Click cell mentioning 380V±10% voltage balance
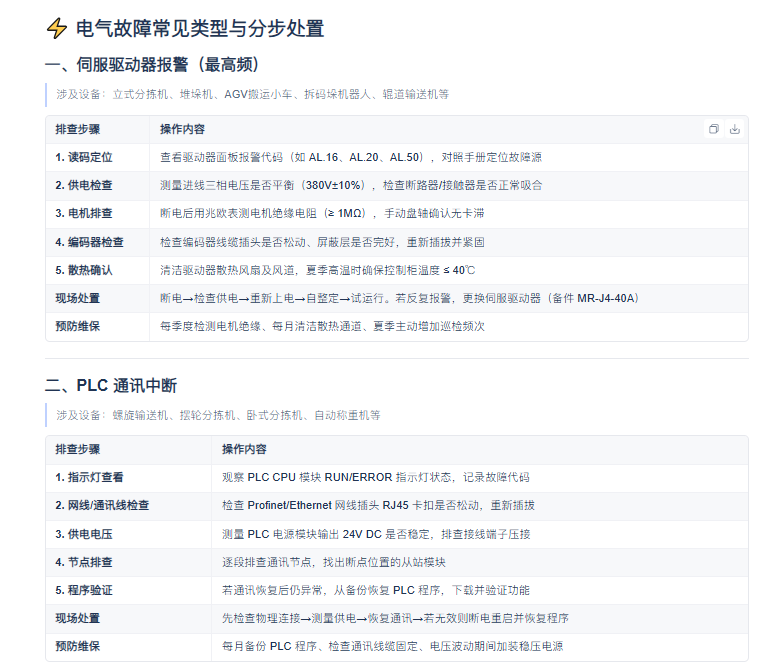Screen dimensions: 770x672 [449, 185]
